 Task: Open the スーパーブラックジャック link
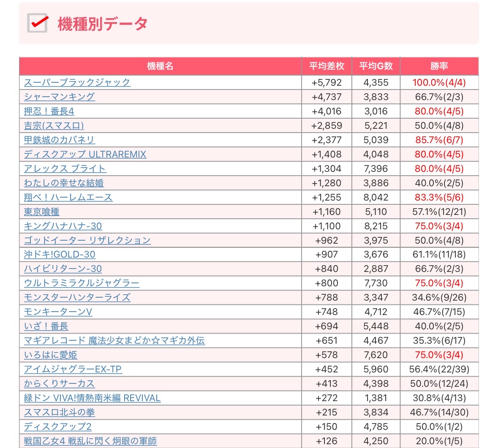[x=77, y=83]
